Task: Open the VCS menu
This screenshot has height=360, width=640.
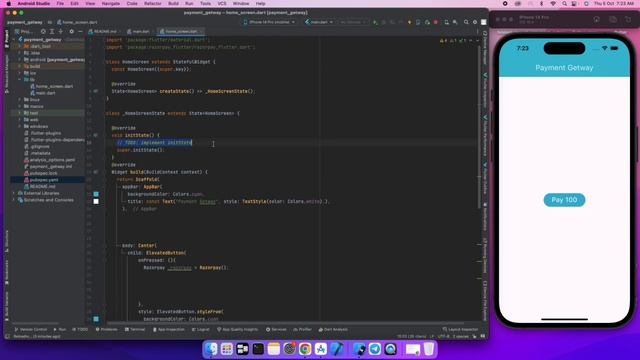Action: [222, 4]
